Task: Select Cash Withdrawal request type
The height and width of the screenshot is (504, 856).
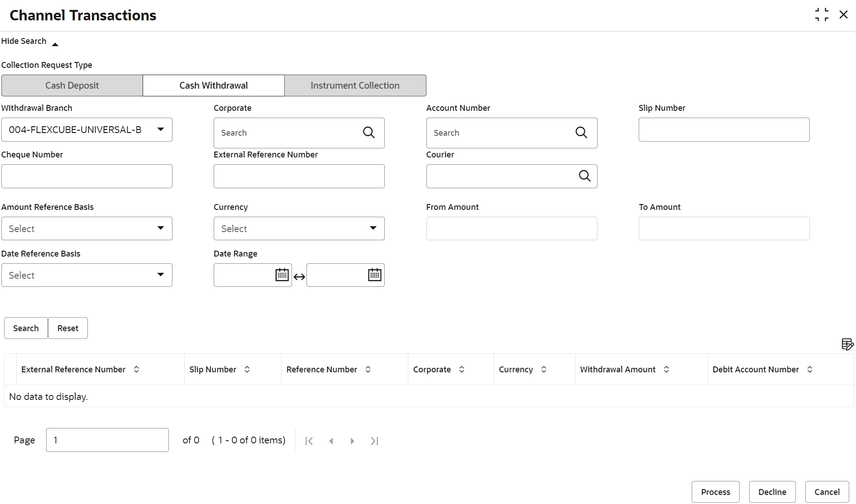Action: (x=213, y=86)
